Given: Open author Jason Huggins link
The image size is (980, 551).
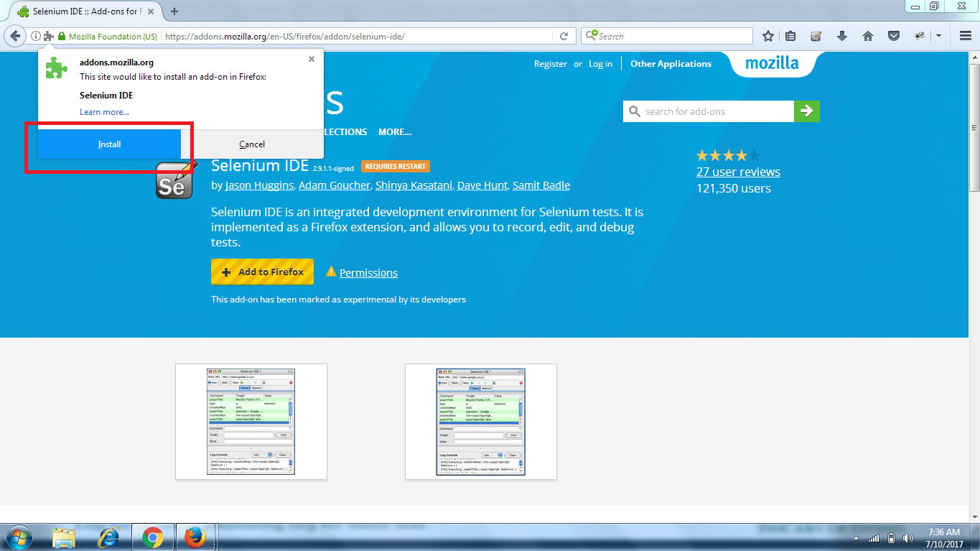Looking at the screenshot, I should 259,185.
